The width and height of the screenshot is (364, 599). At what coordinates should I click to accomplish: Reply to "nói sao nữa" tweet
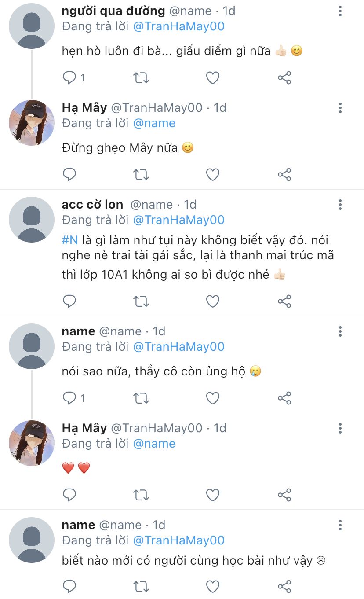click(70, 398)
